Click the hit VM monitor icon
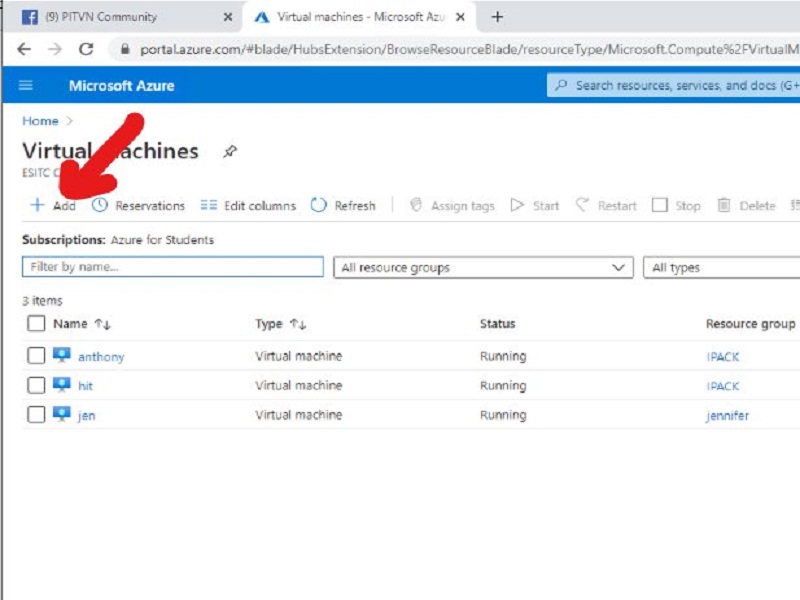Viewport: 800px width, 600px height. tap(62, 385)
